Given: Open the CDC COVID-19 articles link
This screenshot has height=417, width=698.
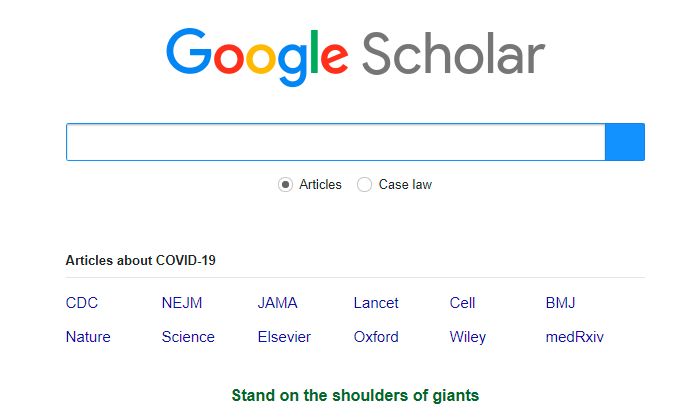Looking at the screenshot, I should [x=82, y=303].
